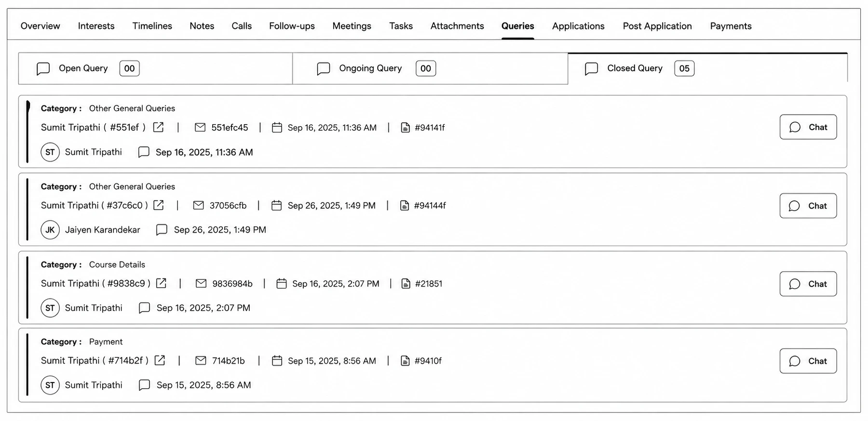Select the Closed Query tab
Viewport: 868px width, 421px height.
pyautogui.click(x=707, y=68)
